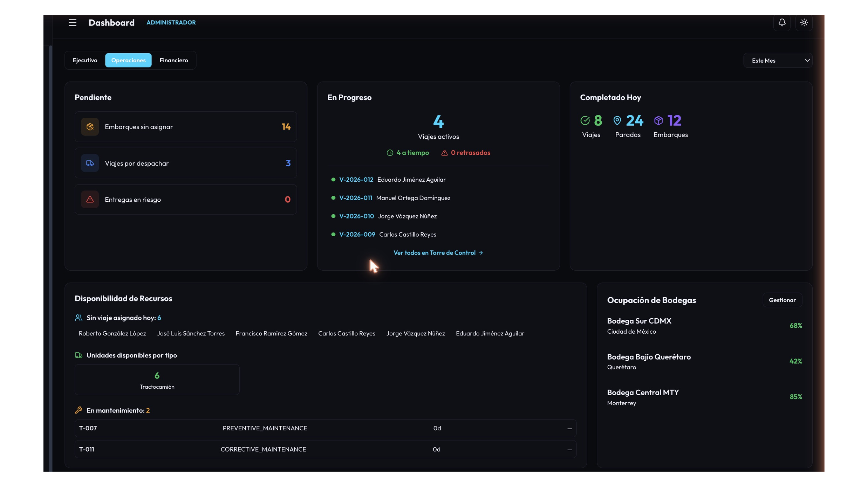Screen dimensions: 868x486
Task: Click the dash at end of T-011 row
Action: pyautogui.click(x=569, y=450)
